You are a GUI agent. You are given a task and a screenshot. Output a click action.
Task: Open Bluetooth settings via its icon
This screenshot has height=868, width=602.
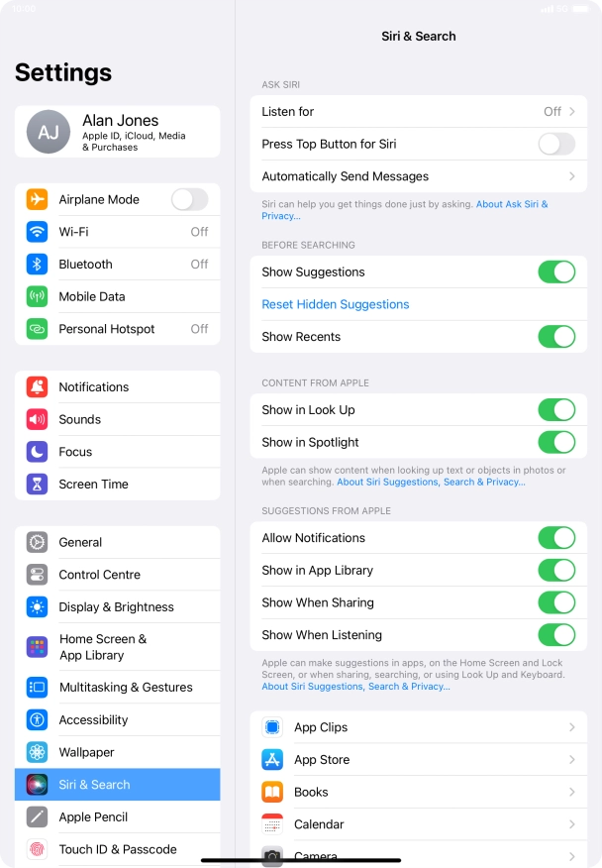click(x=37, y=264)
